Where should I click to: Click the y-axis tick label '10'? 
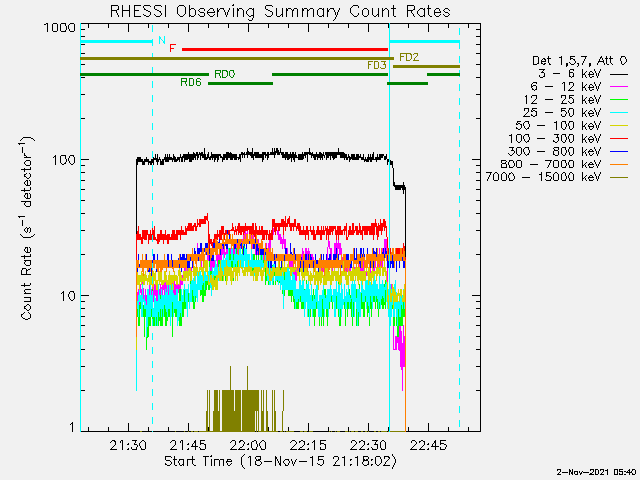click(x=68, y=296)
